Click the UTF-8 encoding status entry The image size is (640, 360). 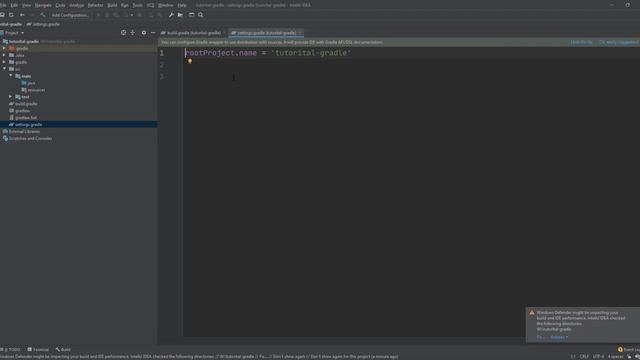point(598,356)
